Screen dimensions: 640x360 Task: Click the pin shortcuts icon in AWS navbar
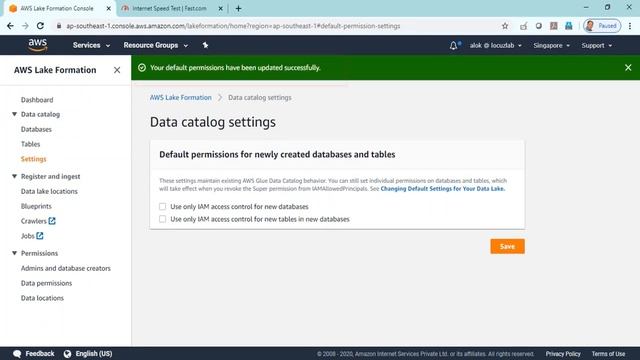click(205, 45)
